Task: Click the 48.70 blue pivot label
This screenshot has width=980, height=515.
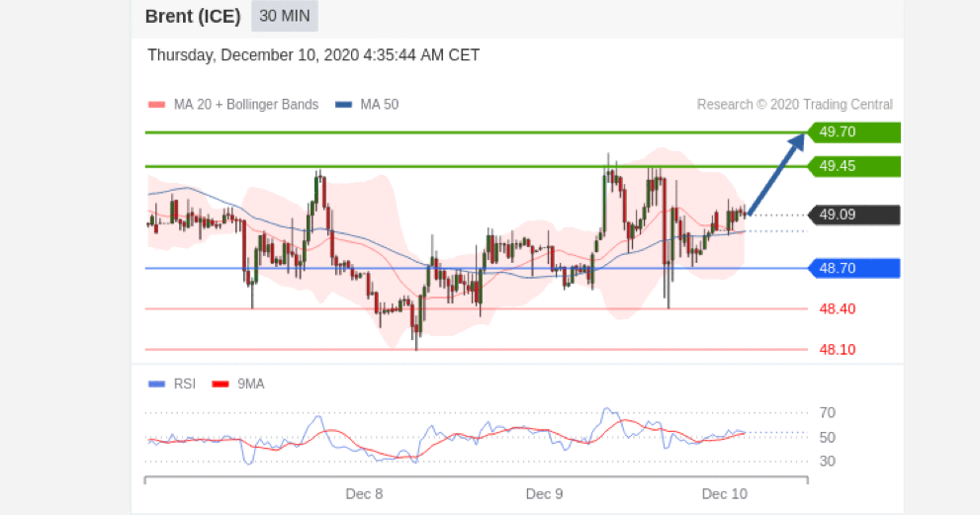Action: point(853,268)
